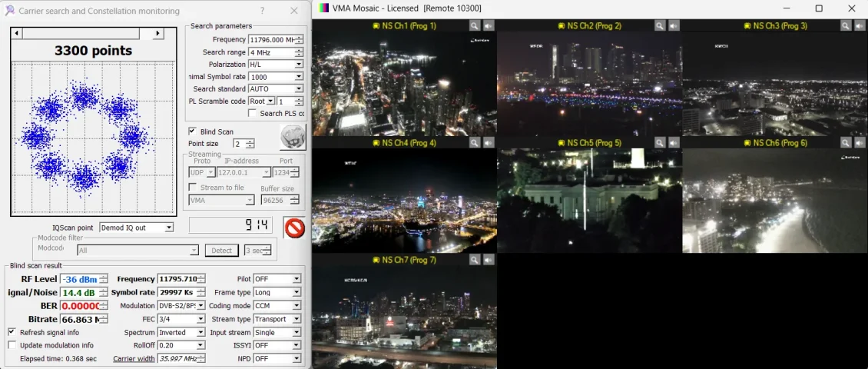Open the IQScan point dropdown
Screen dimensions: 868x369
click(x=169, y=227)
